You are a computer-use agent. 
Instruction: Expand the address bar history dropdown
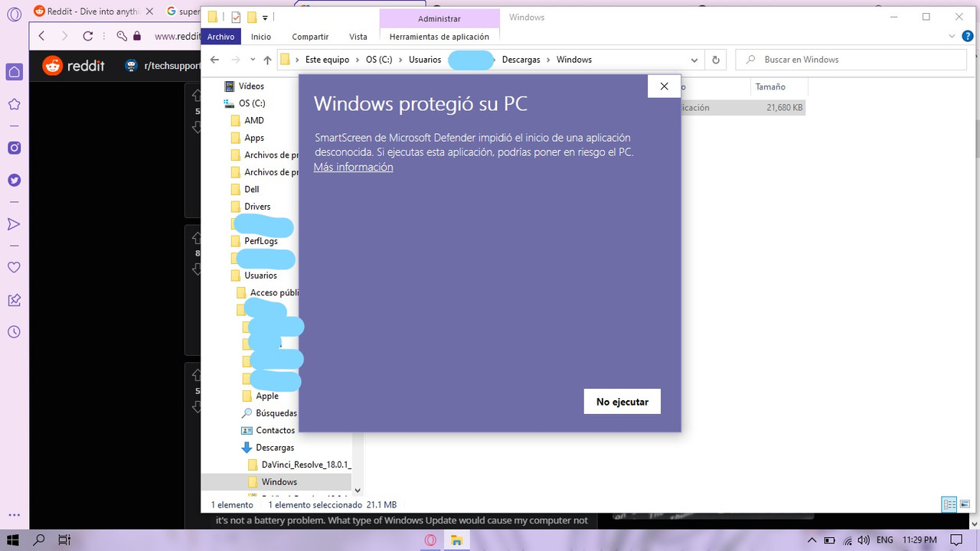tap(694, 60)
